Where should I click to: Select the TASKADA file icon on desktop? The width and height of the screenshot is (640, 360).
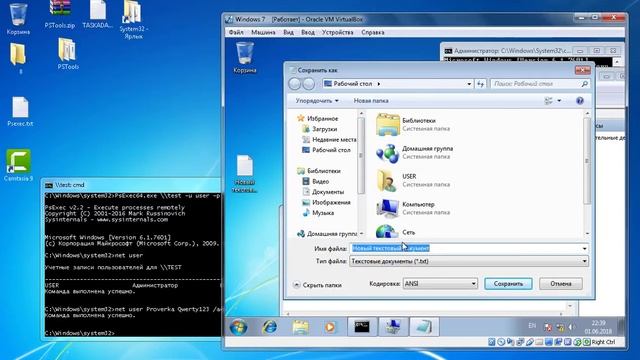pyautogui.click(x=98, y=14)
